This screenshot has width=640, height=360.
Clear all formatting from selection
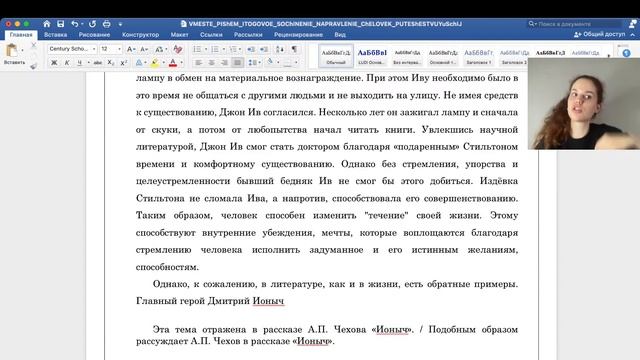[x=178, y=49]
